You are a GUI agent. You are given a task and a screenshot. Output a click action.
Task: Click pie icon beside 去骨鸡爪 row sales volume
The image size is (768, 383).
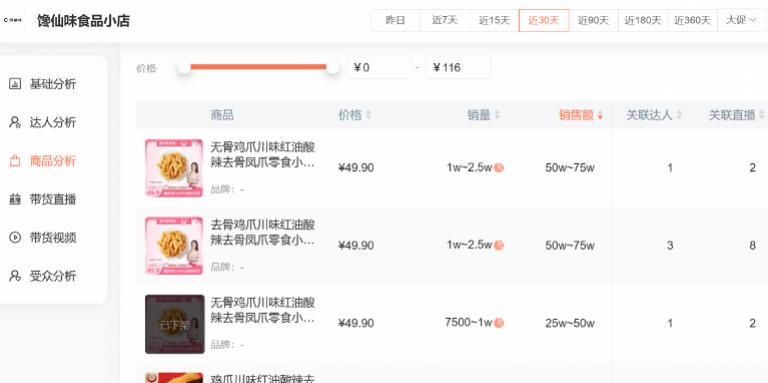click(x=499, y=245)
